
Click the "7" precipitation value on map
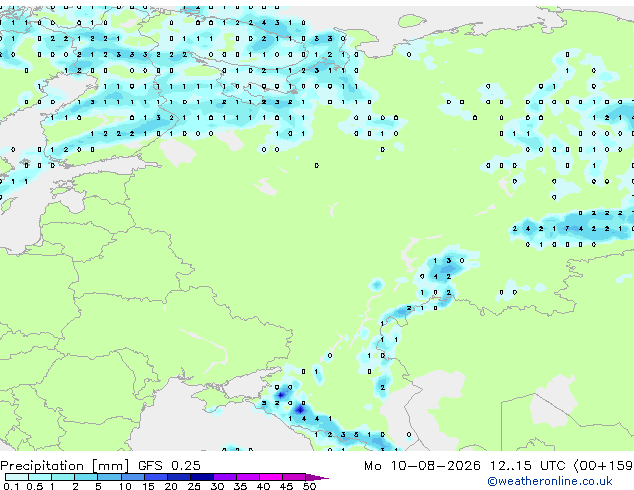pyautogui.click(x=567, y=228)
